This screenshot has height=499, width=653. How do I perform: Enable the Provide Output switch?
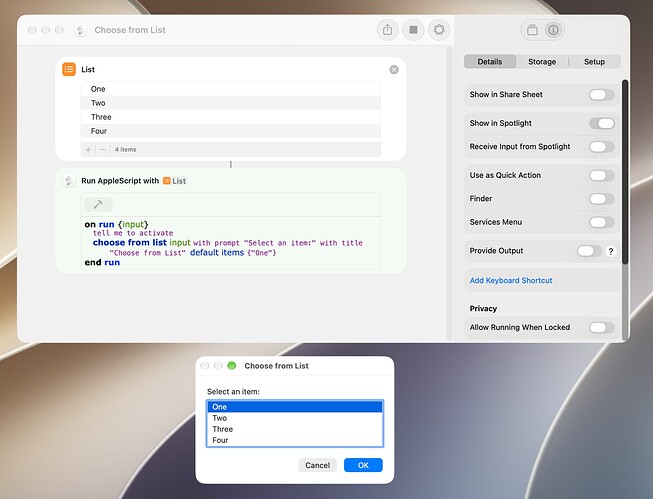point(589,251)
